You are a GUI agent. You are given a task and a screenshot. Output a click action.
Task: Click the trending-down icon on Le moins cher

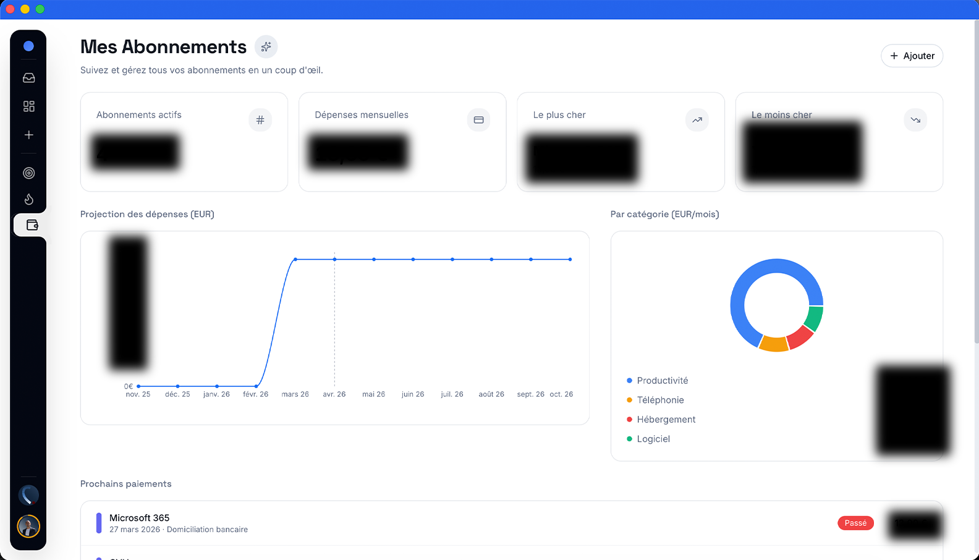tap(915, 120)
